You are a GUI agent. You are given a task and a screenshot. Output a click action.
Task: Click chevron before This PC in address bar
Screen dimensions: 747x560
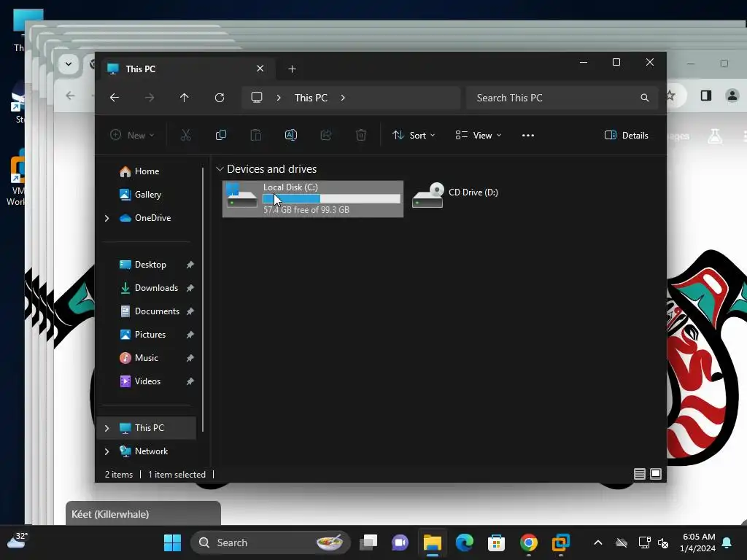(279, 98)
